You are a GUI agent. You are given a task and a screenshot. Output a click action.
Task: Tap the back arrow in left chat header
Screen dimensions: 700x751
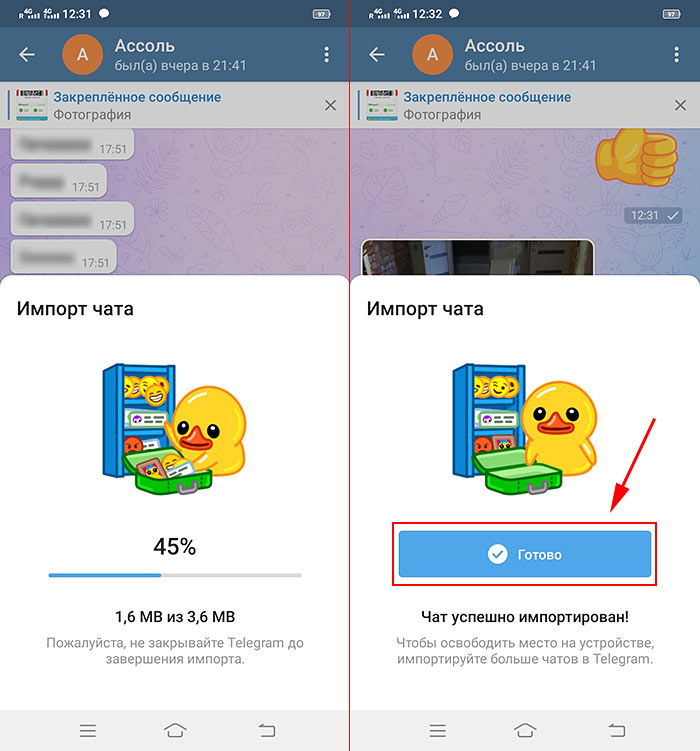point(27,55)
